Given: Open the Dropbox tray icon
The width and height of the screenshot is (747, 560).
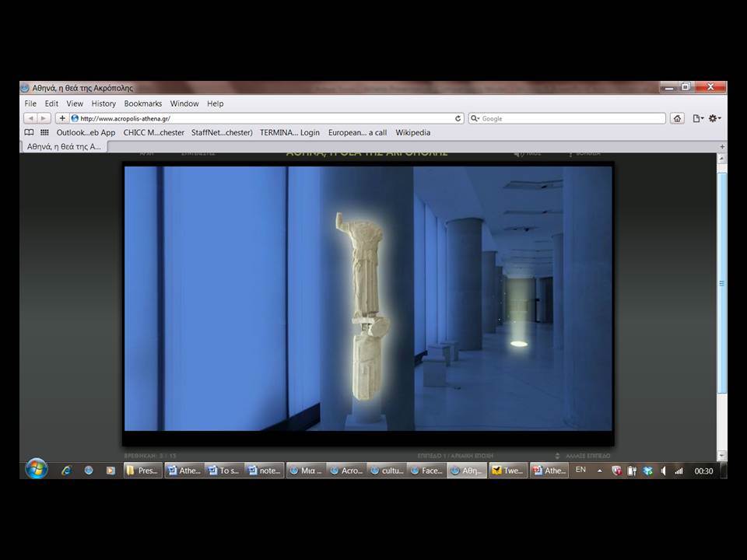Looking at the screenshot, I should pyautogui.click(x=647, y=471).
